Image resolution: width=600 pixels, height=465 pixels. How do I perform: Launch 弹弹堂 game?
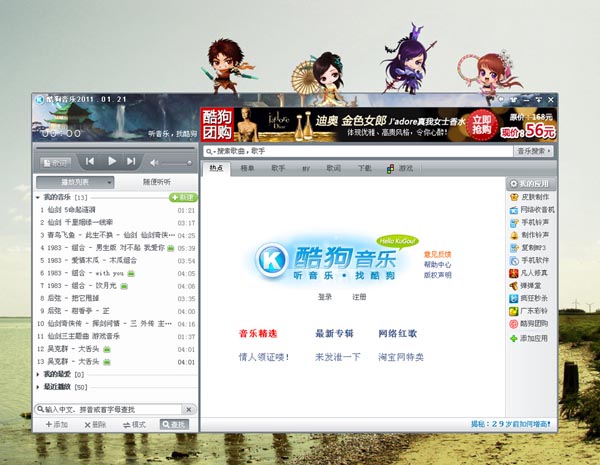click(x=525, y=286)
